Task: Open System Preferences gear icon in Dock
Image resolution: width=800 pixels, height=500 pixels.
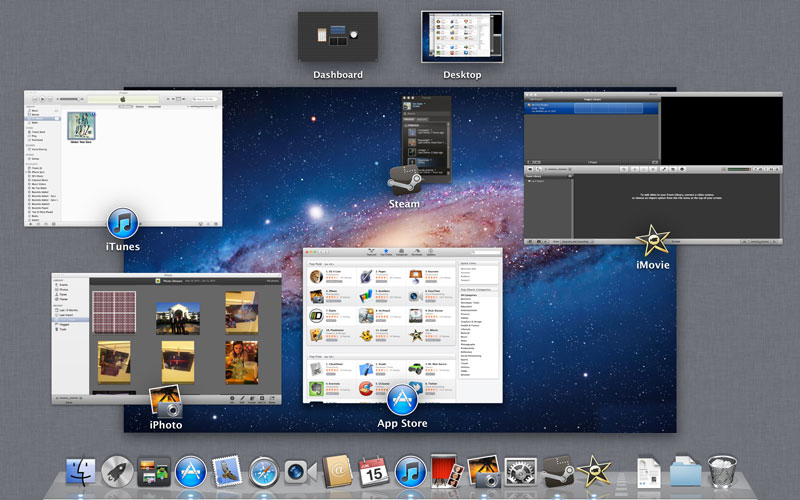Action: tap(520, 471)
